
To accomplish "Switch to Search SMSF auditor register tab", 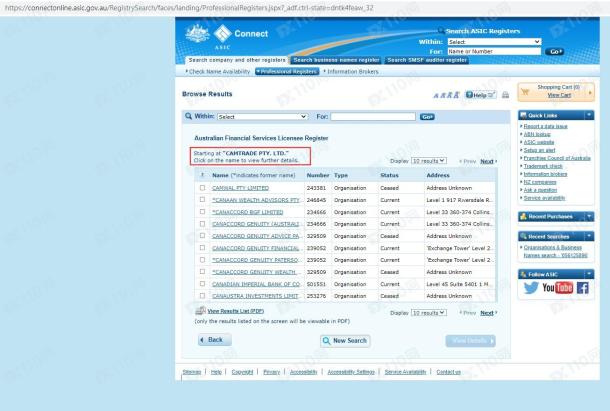I will pyautogui.click(x=427, y=60).
